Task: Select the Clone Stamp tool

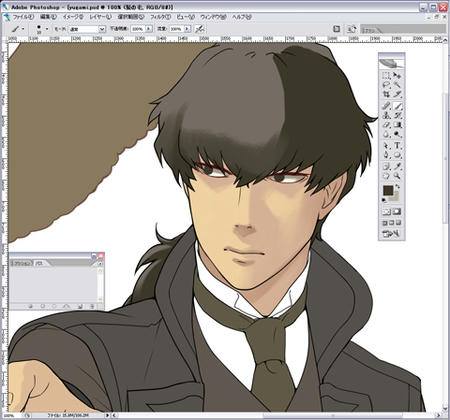Action: 386,115
